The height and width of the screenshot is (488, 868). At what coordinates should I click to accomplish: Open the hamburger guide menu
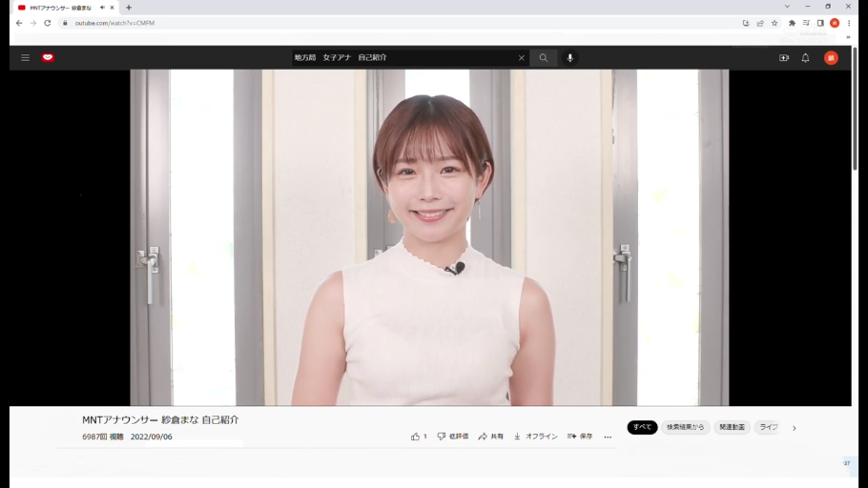[x=26, y=58]
